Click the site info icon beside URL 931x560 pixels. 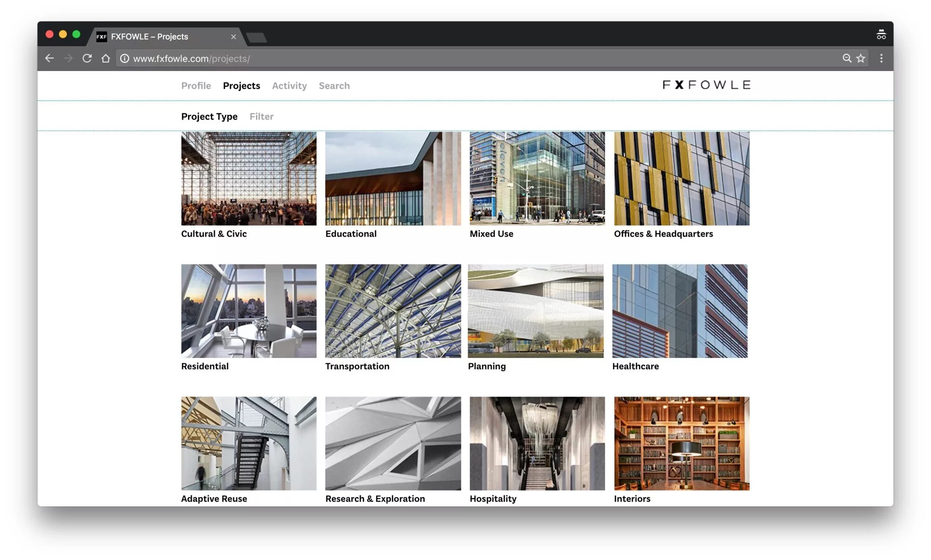click(x=125, y=59)
